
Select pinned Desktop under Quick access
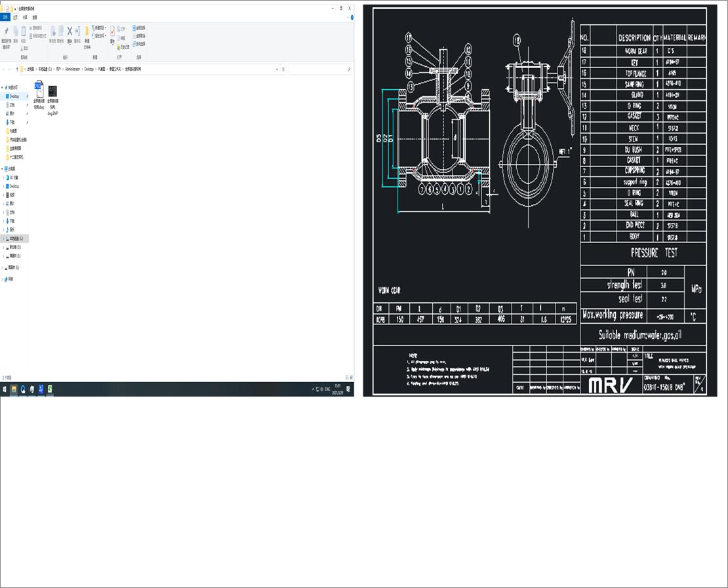[14, 96]
